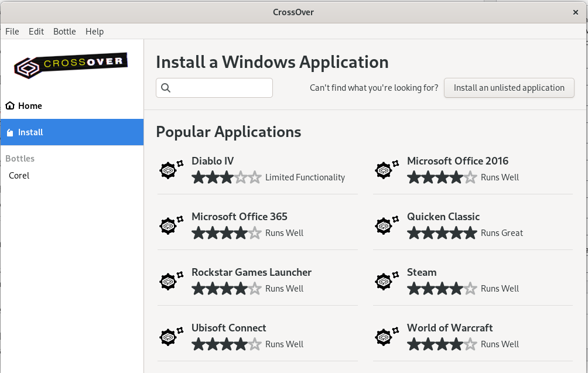Open the Bottle menu

64,32
